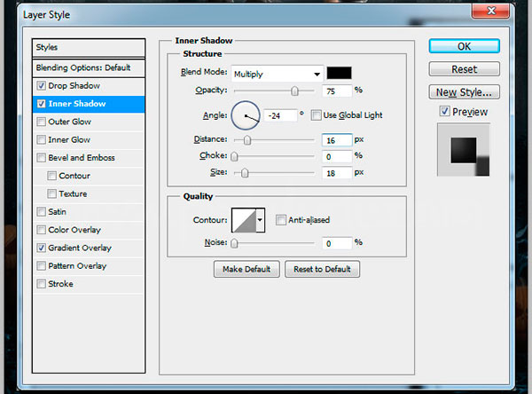Image resolution: width=532 pixels, height=394 pixels.
Task: Click the Choke slider handle
Action: click(234, 156)
